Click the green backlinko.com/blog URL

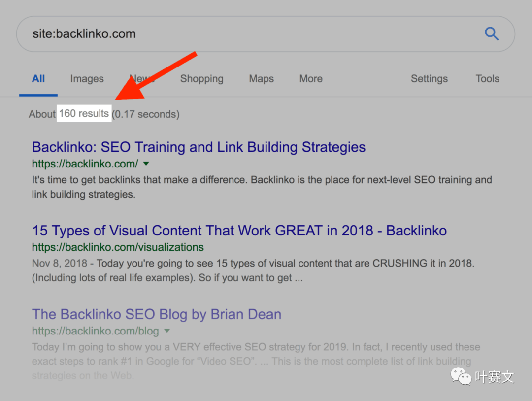click(x=96, y=331)
